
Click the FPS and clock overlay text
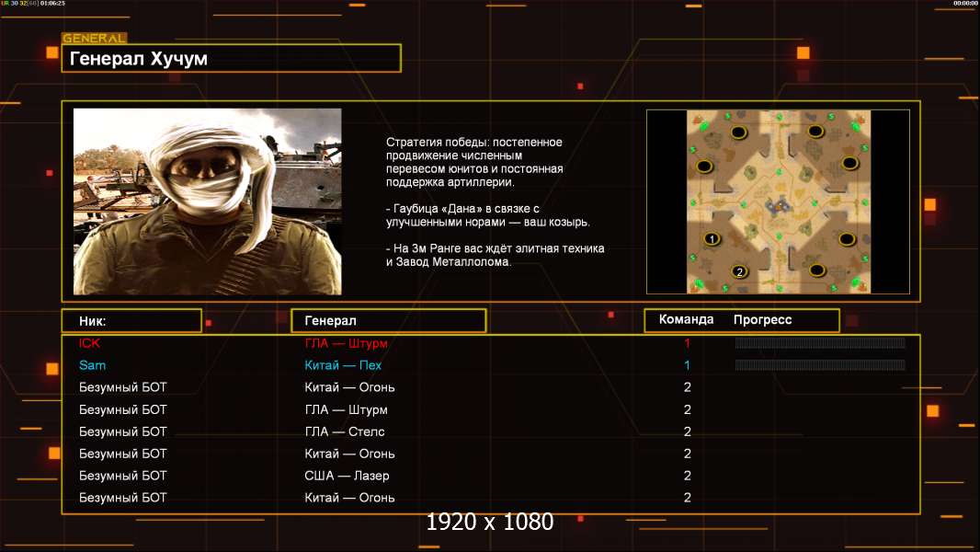[33, 4]
